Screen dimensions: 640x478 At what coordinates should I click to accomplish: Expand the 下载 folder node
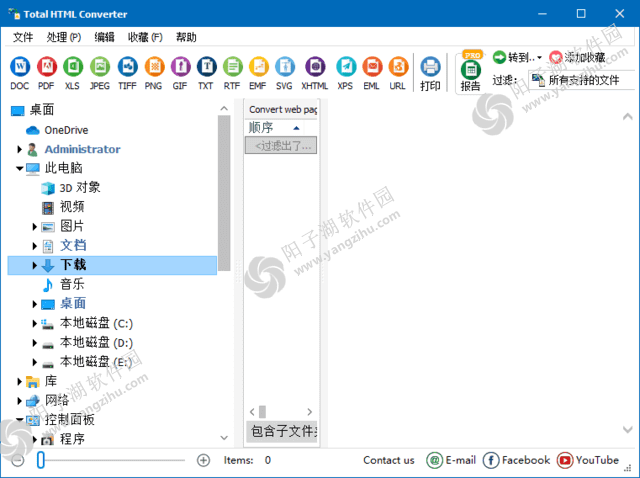click(35, 265)
